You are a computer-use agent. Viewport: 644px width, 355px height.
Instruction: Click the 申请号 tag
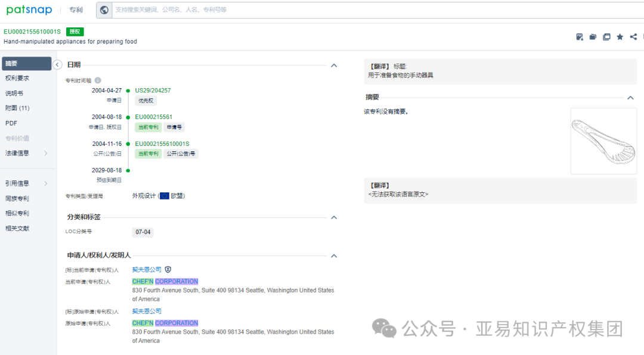click(174, 127)
